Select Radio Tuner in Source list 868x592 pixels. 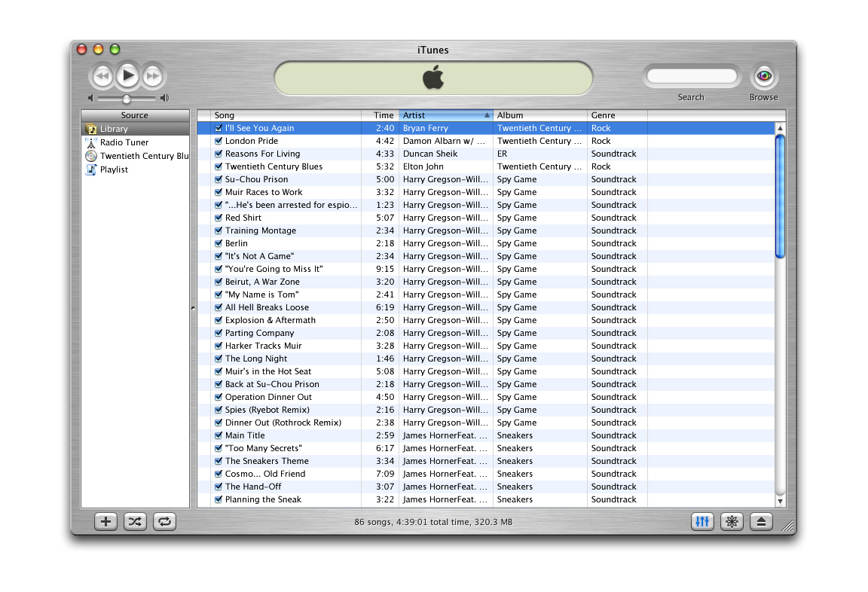124,142
